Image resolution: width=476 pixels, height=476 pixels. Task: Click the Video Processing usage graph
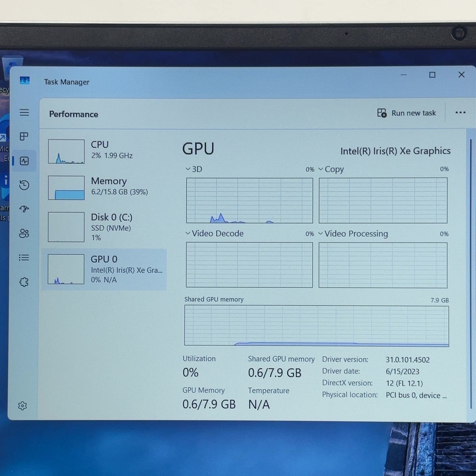[383, 265]
